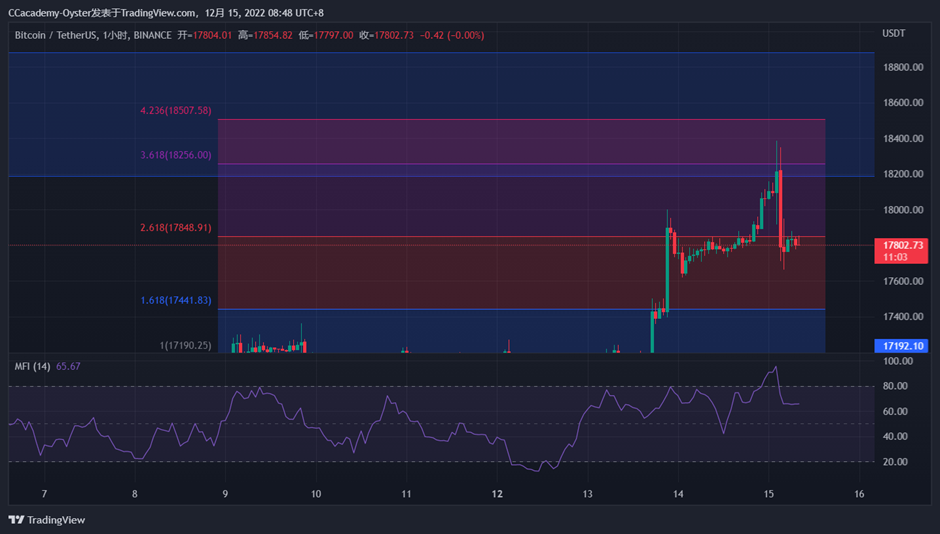
Task: Click the large red candle near date 15
Action: click(781, 209)
